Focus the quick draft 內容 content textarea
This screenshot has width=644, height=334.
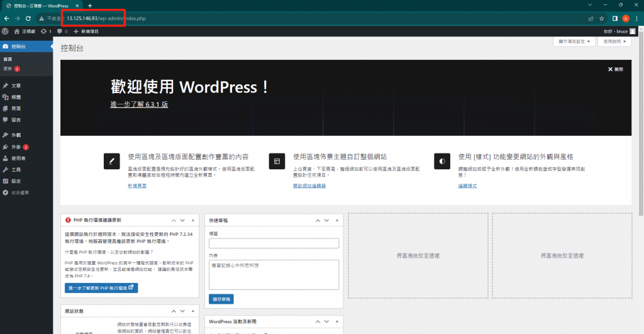click(274, 275)
